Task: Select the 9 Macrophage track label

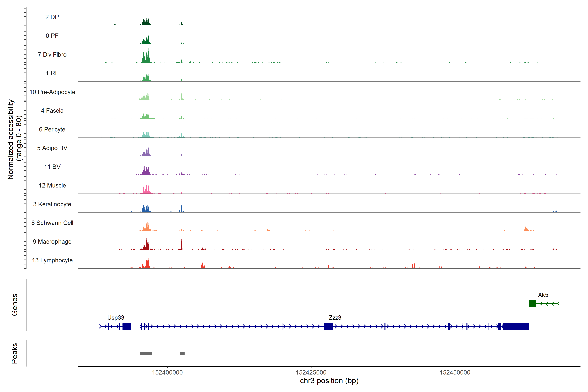Action: click(x=52, y=242)
